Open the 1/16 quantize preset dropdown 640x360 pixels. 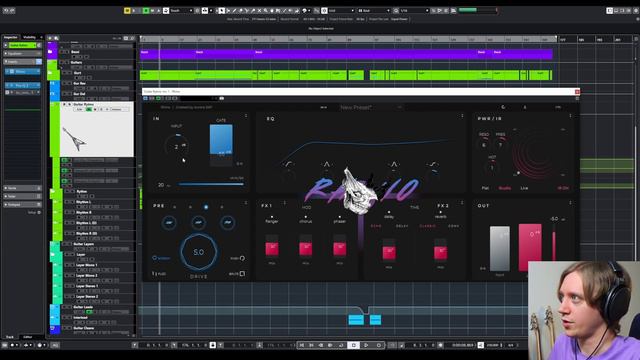414,11
